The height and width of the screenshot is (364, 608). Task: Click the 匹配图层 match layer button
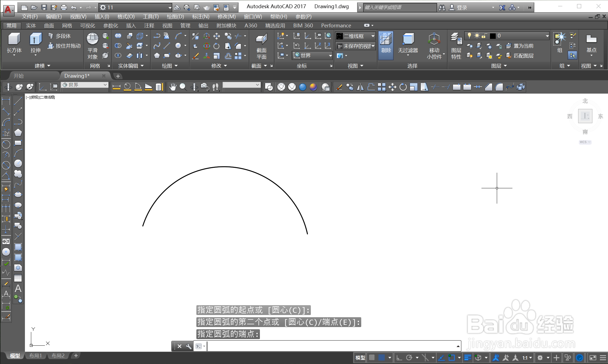520,56
